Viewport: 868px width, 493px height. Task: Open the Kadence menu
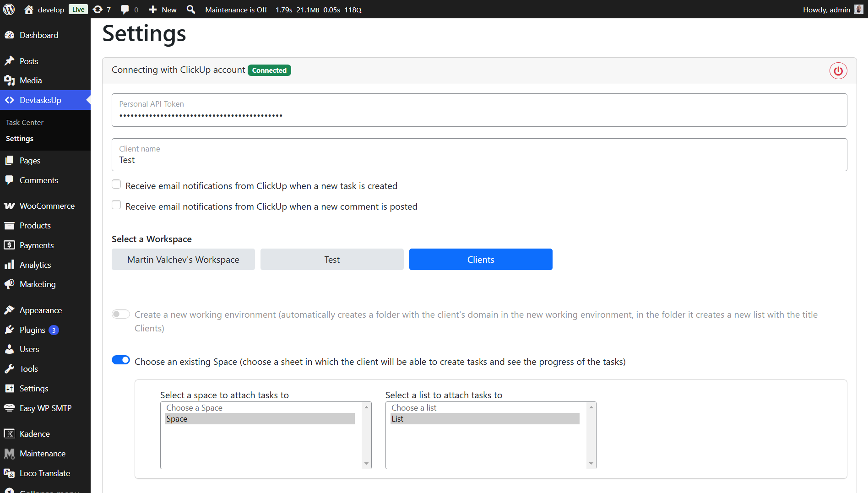tap(45, 433)
